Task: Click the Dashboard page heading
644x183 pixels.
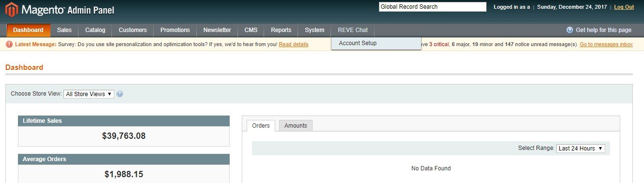Action: click(x=24, y=67)
